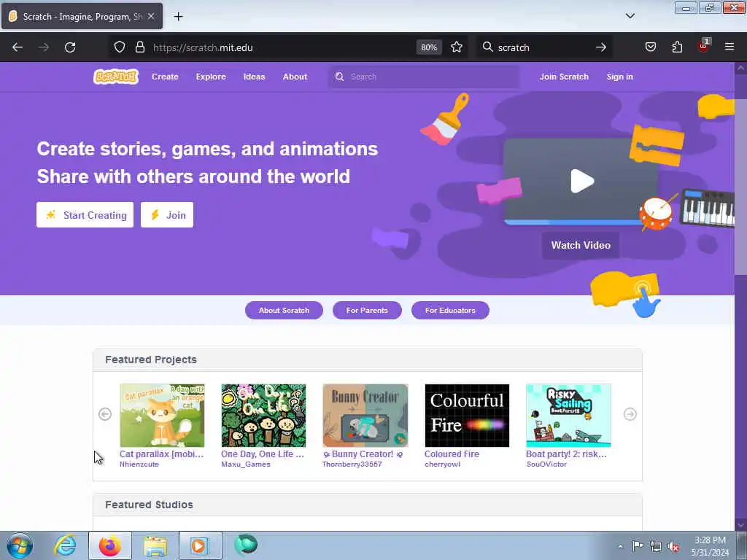
Task: Reload the page with refresh icon
Action: click(x=70, y=47)
